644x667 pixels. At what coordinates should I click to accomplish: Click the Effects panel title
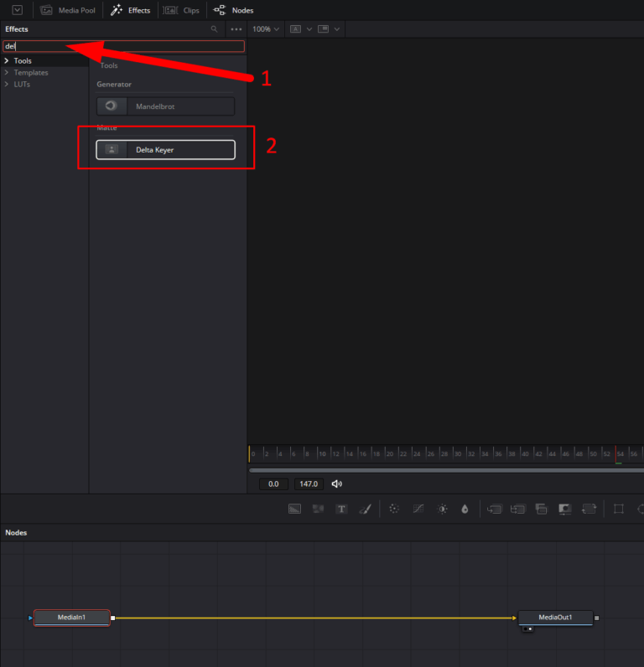pos(17,29)
